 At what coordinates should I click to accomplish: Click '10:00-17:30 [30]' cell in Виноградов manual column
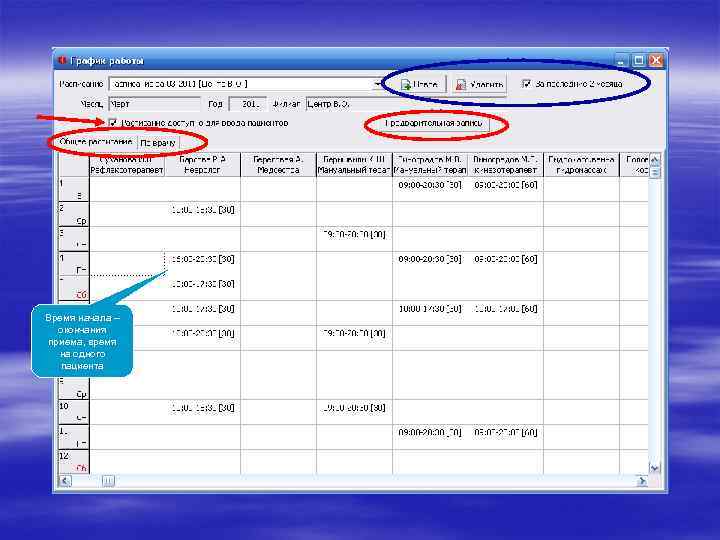click(x=430, y=309)
